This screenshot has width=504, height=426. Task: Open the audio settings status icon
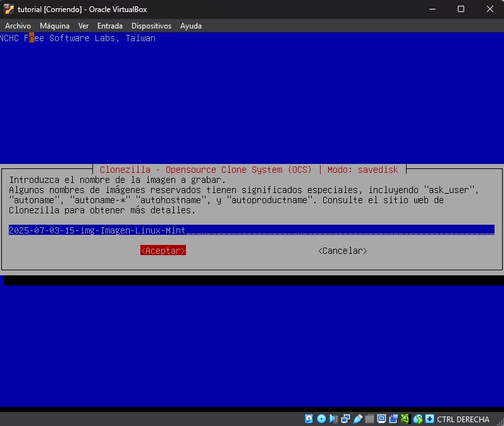pos(334,418)
